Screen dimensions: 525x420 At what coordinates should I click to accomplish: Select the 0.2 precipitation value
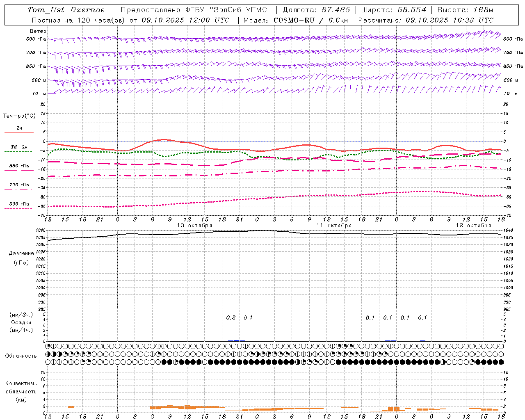point(231,317)
